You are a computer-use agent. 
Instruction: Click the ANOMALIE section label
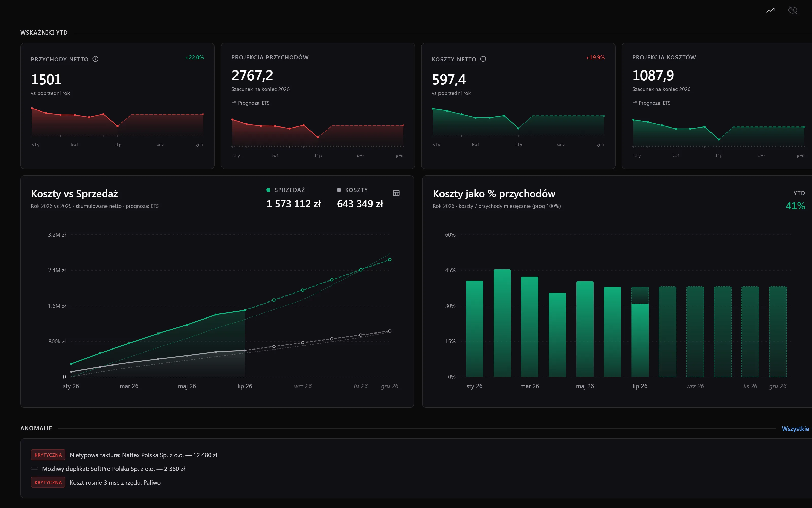point(36,428)
